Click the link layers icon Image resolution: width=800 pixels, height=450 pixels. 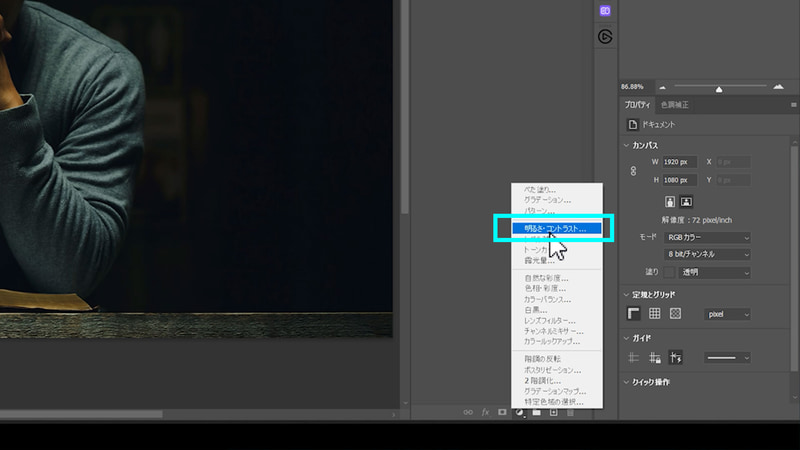[468, 412]
